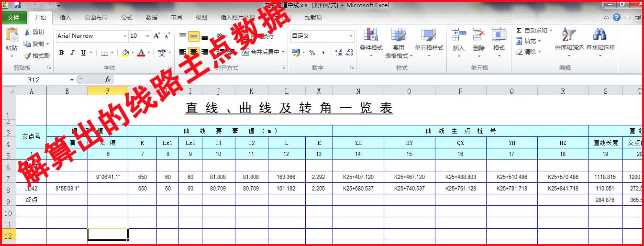Switch to the Insert (插入) tab
This screenshot has width=644, height=246.
tap(65, 17)
